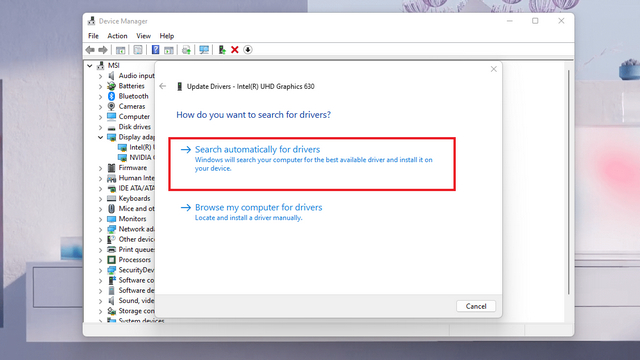Select the MSI root tree item

(x=113, y=65)
